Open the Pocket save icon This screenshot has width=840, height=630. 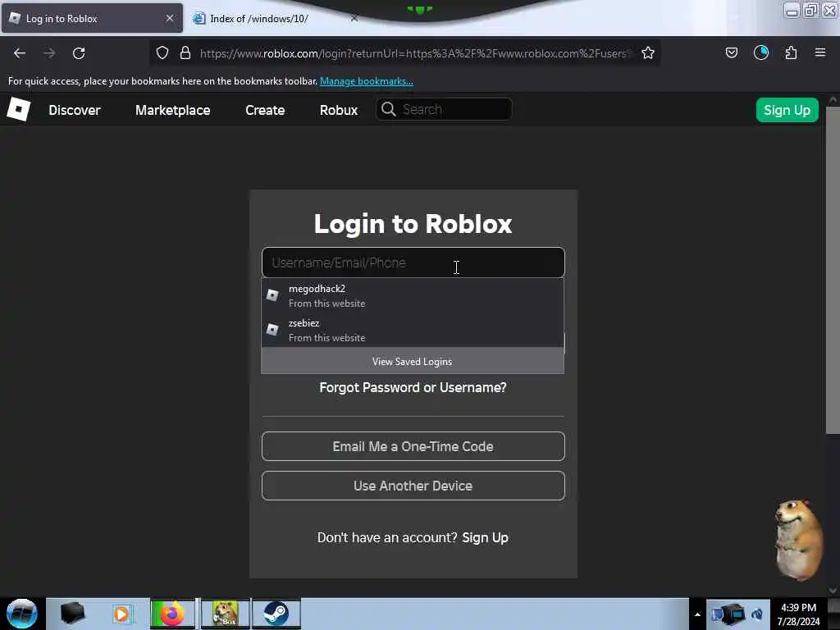tap(732, 53)
